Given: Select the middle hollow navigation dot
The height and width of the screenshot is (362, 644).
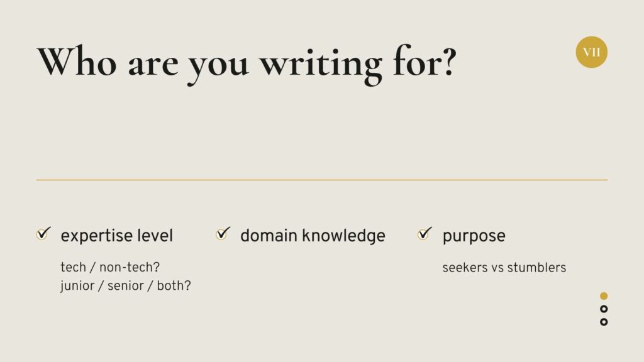Looking at the screenshot, I should click(604, 309).
